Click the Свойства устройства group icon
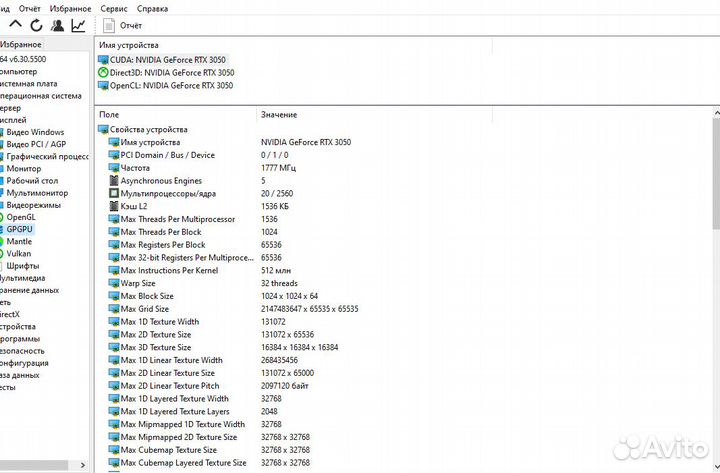Screen dimensions: 720x473 coord(103,130)
